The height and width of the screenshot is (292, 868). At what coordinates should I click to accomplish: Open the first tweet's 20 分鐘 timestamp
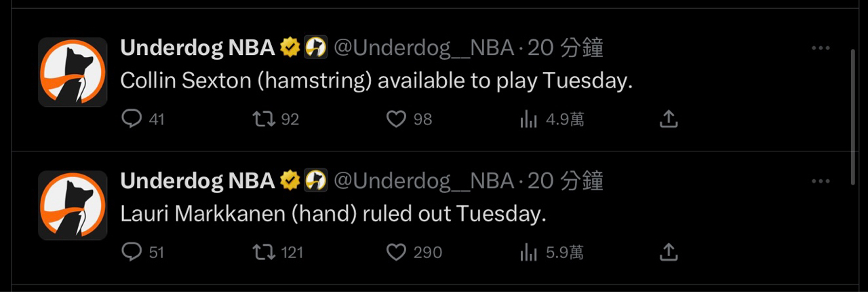click(565, 48)
